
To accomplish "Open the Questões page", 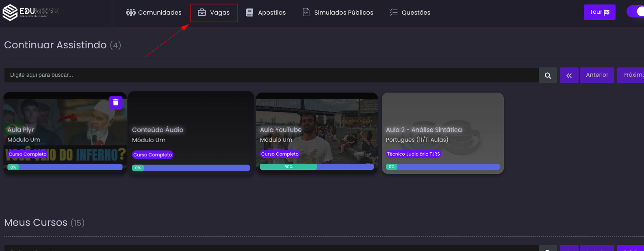I will coord(410,13).
